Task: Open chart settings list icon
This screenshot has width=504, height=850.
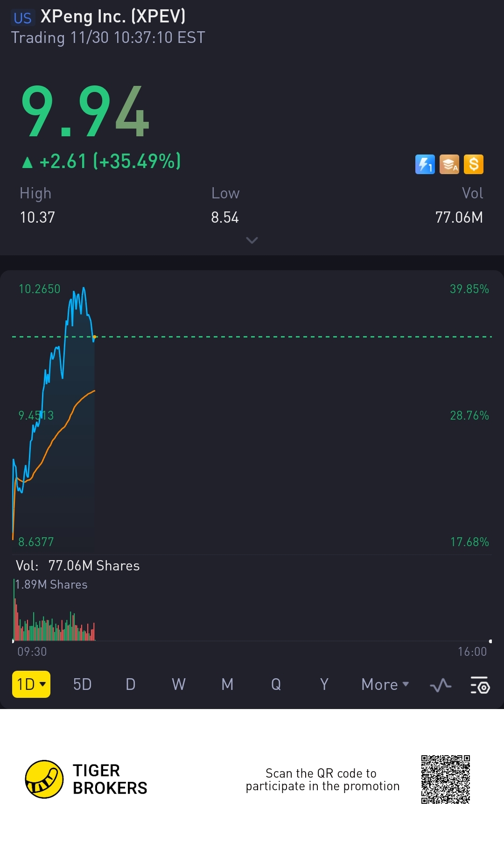Action: (x=480, y=685)
